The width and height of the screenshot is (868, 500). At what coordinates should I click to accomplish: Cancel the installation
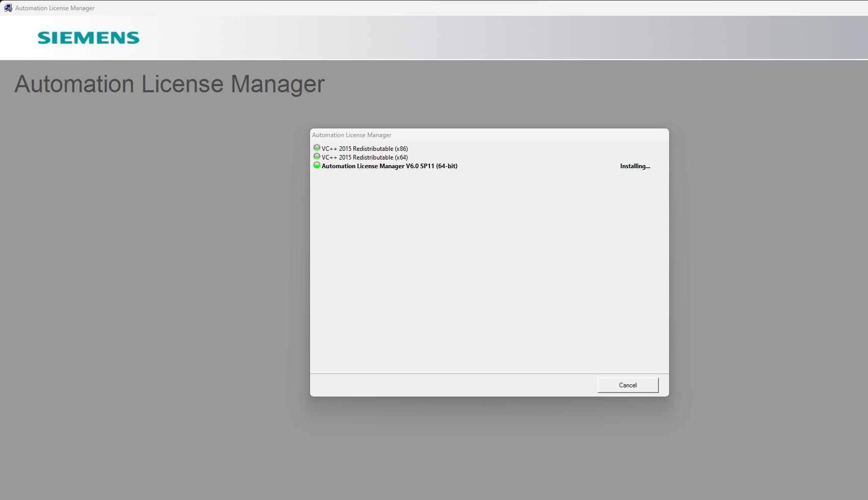628,385
